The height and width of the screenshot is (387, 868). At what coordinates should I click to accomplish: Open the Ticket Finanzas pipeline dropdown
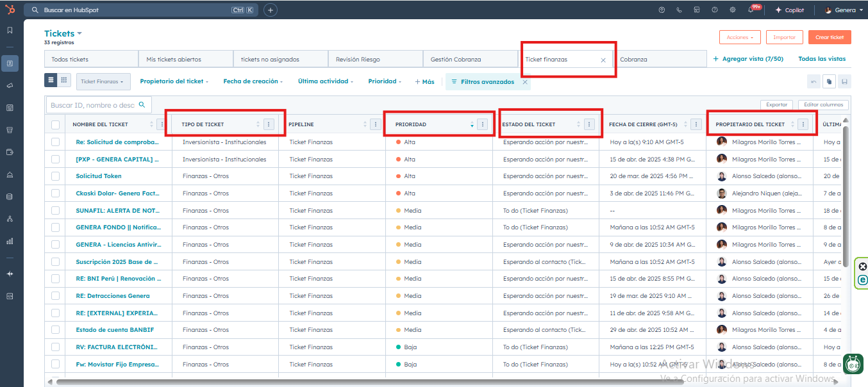103,81
